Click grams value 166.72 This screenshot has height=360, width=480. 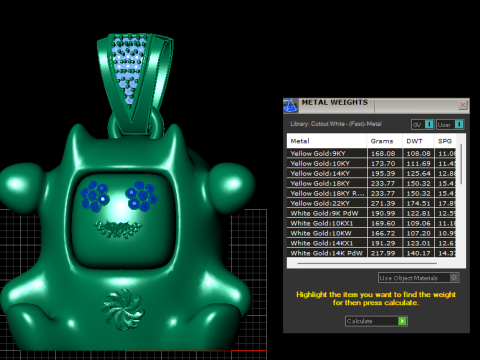coord(383,233)
